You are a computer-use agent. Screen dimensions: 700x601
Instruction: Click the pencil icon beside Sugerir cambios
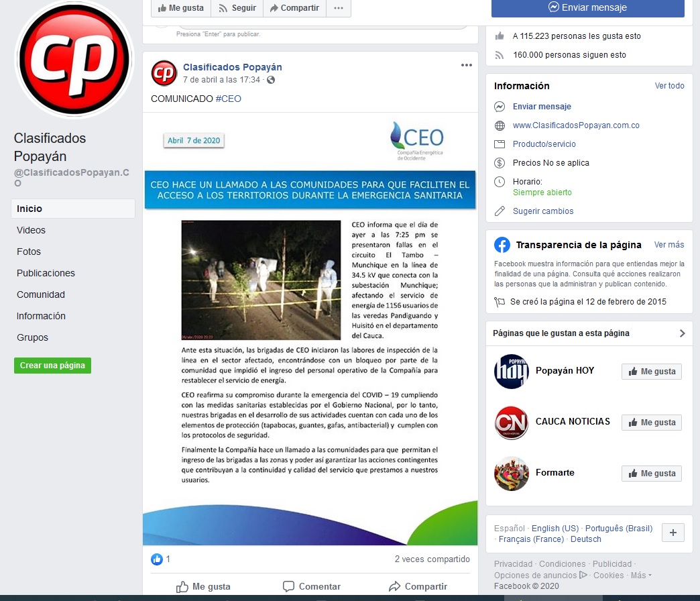pyautogui.click(x=500, y=211)
